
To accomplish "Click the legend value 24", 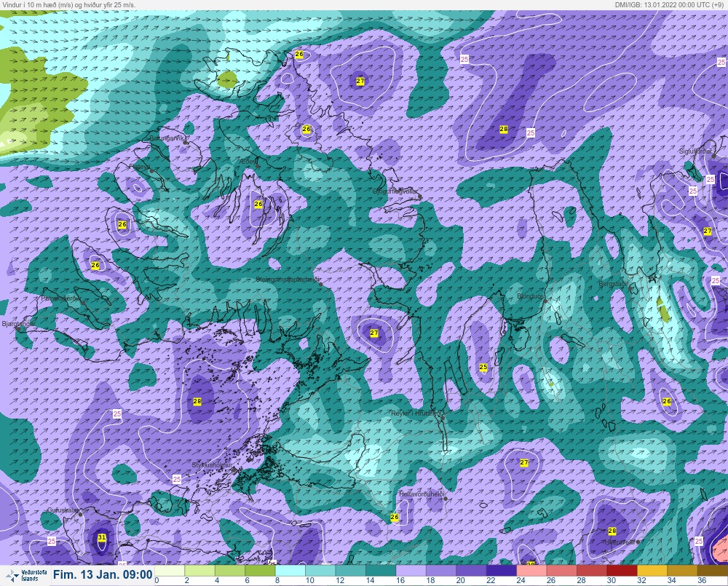I will pyautogui.click(x=521, y=580).
